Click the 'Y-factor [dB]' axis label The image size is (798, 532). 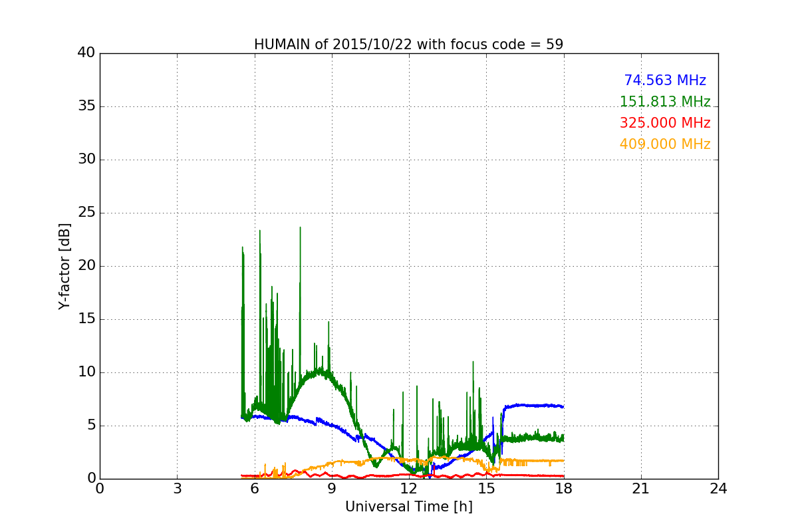coord(64,266)
